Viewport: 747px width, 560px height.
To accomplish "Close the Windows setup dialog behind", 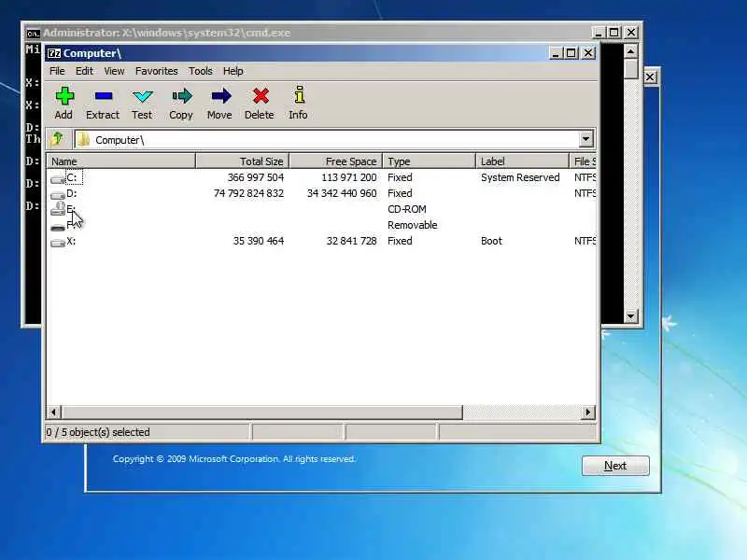I will 650,77.
